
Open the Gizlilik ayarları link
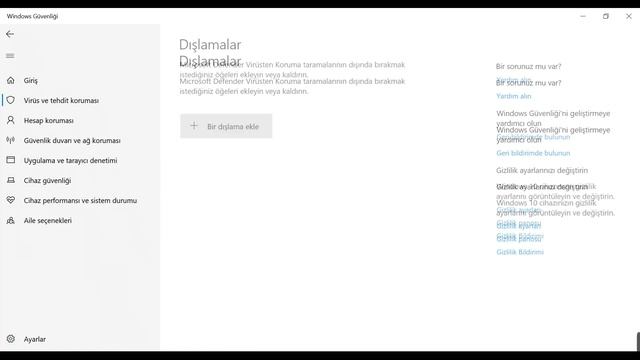coord(518,225)
